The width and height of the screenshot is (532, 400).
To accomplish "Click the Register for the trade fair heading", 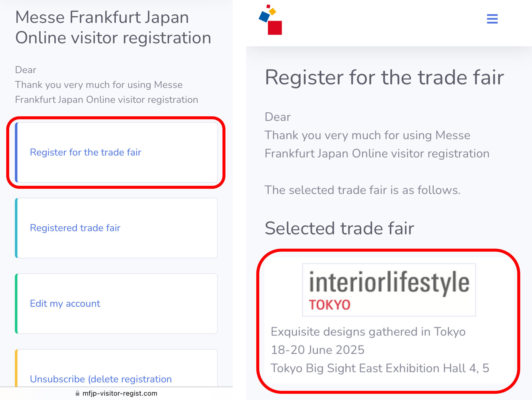I will (x=384, y=77).
